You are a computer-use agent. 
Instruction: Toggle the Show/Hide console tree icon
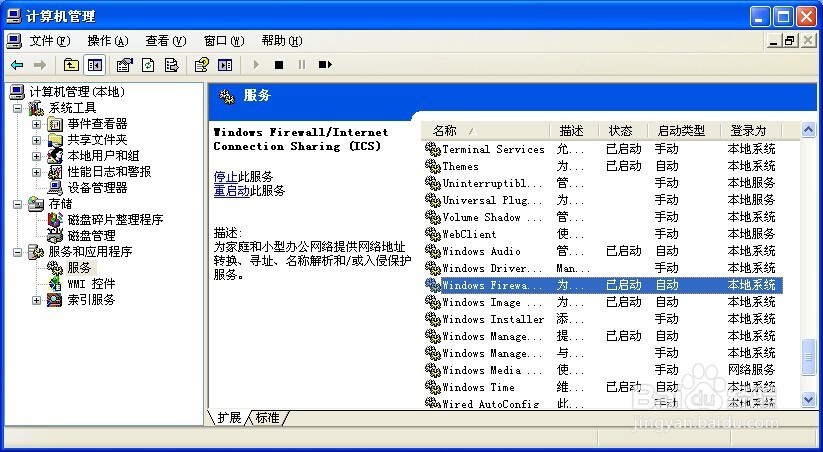(95, 65)
